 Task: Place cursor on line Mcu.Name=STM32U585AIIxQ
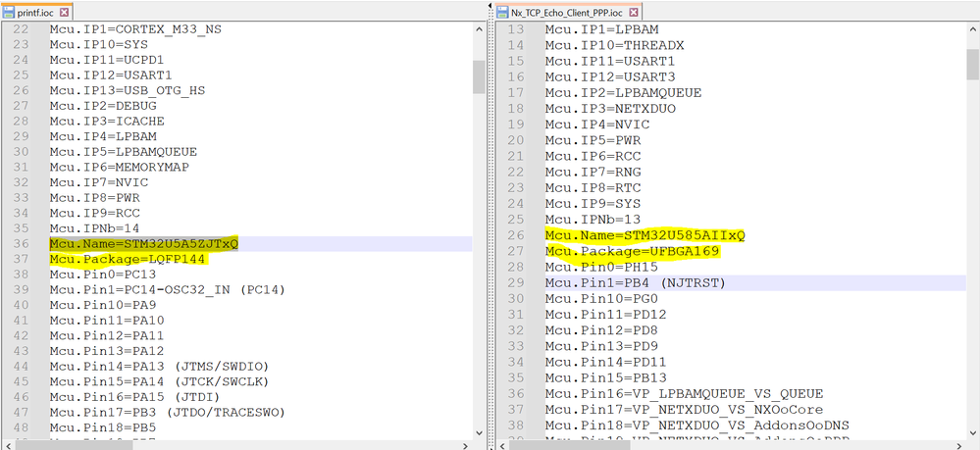645,235
